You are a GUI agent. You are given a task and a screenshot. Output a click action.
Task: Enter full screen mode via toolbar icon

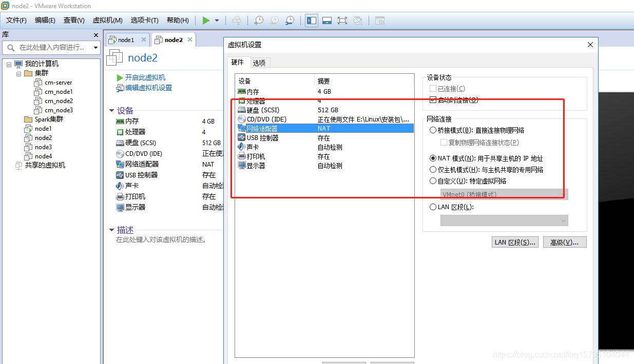pyautogui.click(x=342, y=21)
